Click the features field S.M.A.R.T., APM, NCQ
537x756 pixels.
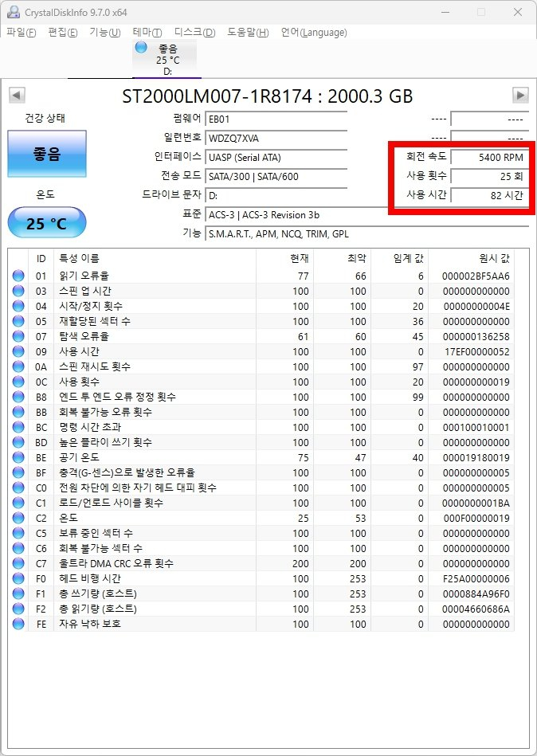pos(366,234)
